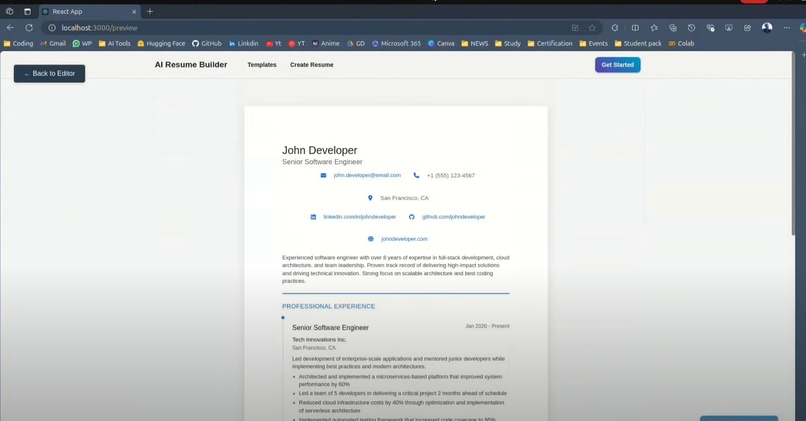Open the Colab bookmark
Image resolution: width=806 pixels, height=421 pixels.
(x=681, y=44)
